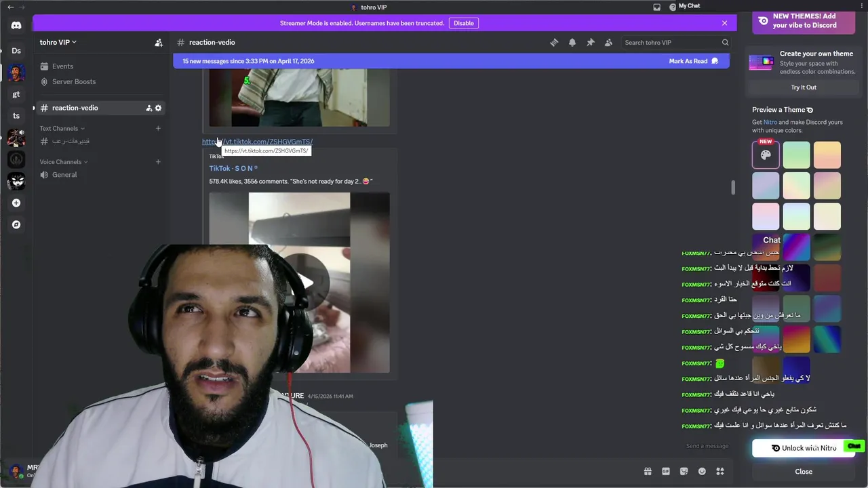This screenshot has width=868, height=488.
Task: Open the "Ds" server in sidebar
Action: click(16, 51)
